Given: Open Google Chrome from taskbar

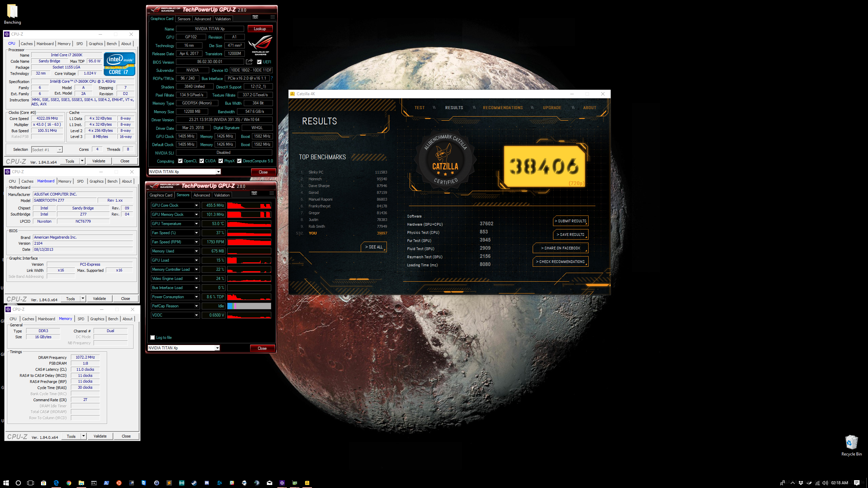Looking at the screenshot, I should click(69, 483).
